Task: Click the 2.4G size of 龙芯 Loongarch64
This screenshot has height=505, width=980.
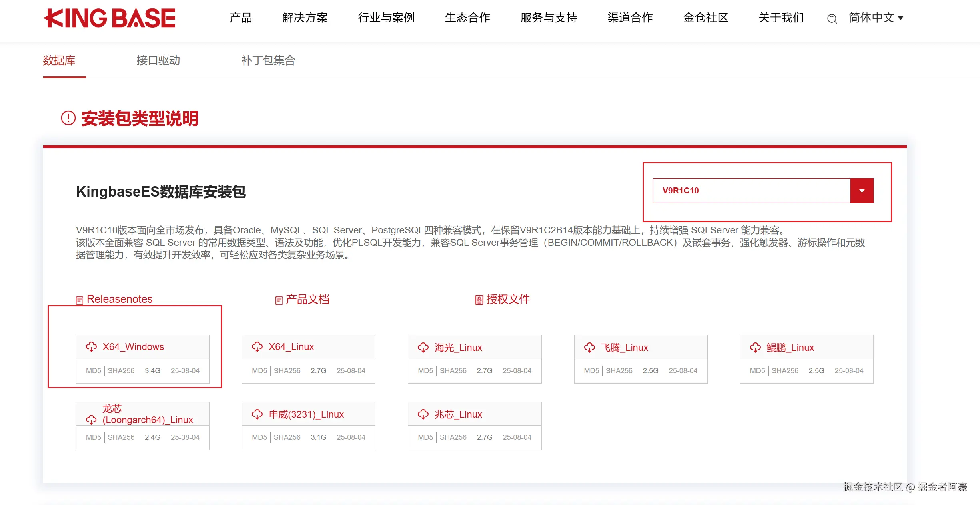Action: [152, 437]
